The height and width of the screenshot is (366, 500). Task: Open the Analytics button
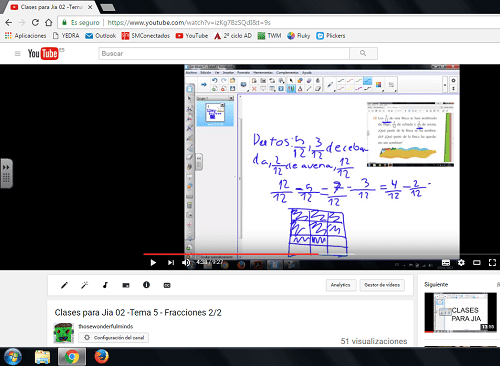(x=341, y=285)
